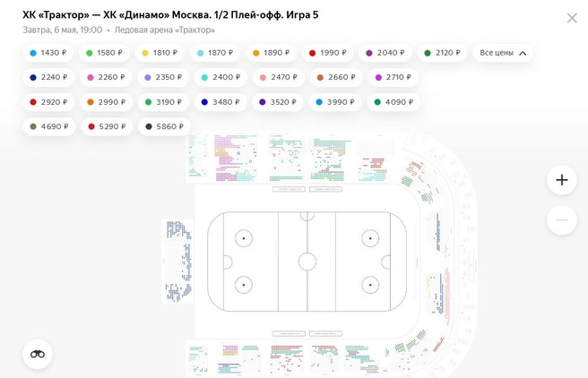
Task: Filter seats by 2710 ₽ price
Action: click(393, 78)
